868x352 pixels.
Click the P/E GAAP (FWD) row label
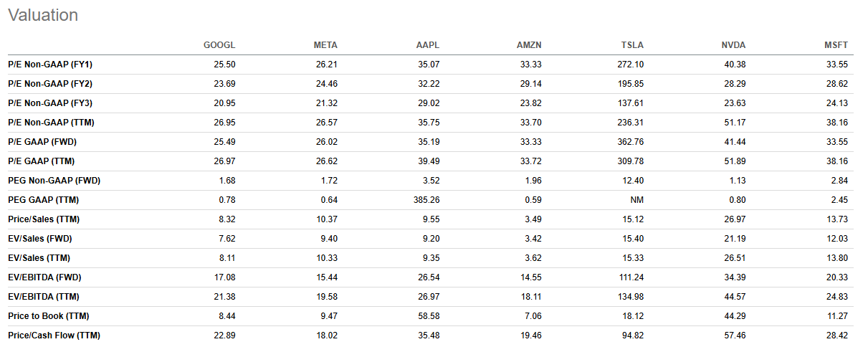(x=42, y=142)
